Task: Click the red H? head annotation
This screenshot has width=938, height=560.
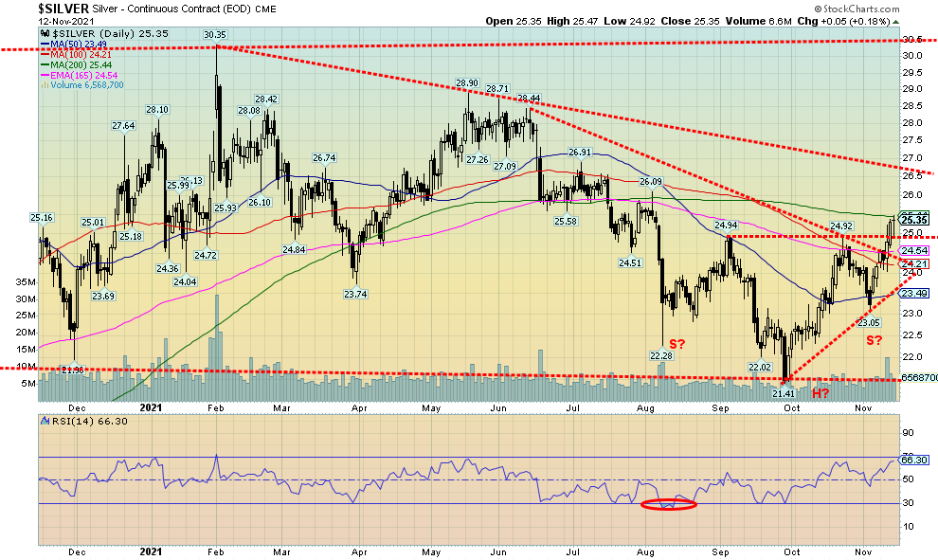Action: point(820,393)
